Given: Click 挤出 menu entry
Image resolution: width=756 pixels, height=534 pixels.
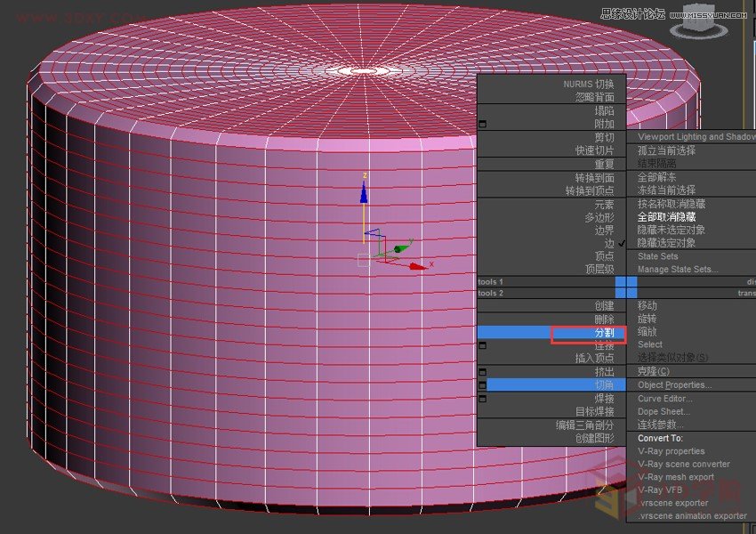Looking at the screenshot, I should pyautogui.click(x=604, y=372).
